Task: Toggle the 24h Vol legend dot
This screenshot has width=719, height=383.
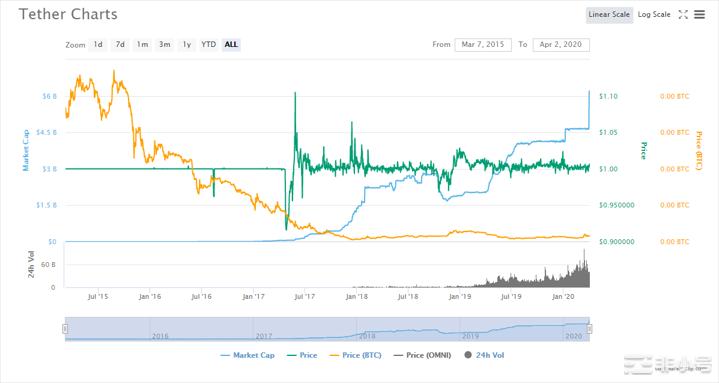Action: 468,355
